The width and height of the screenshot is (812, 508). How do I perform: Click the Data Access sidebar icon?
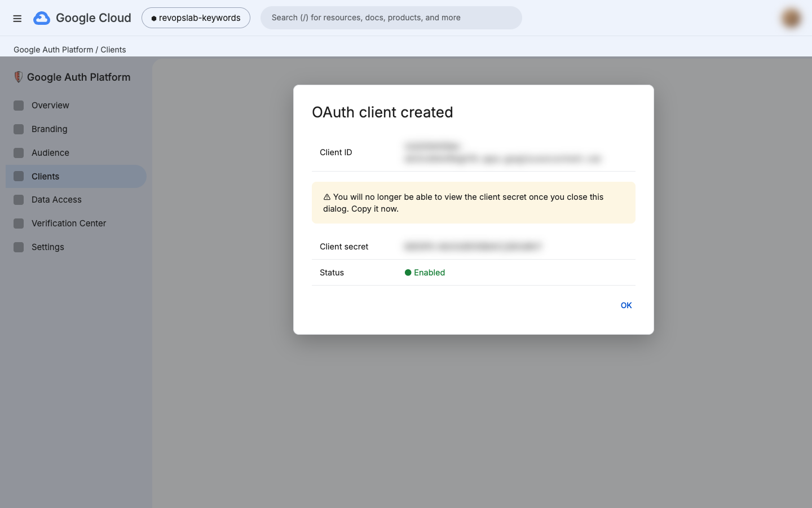click(x=19, y=200)
